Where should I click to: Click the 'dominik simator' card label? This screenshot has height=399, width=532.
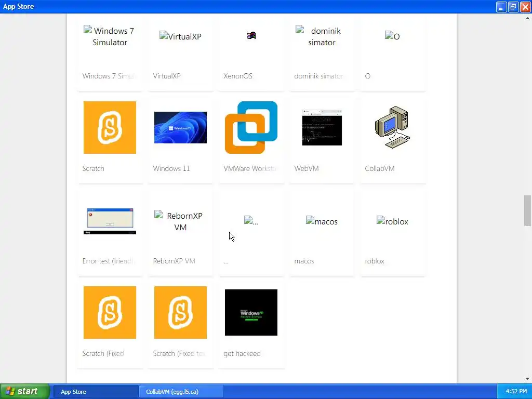click(x=318, y=76)
